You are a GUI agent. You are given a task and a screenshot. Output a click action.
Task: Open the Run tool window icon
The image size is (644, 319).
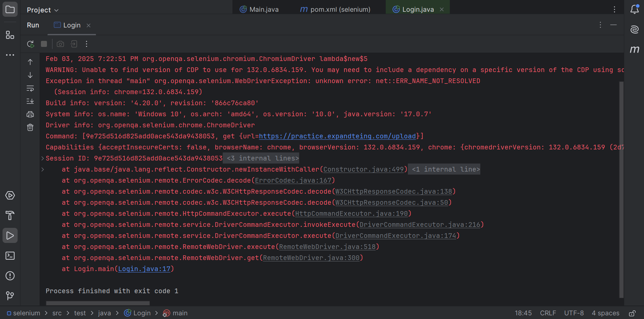coord(10,236)
